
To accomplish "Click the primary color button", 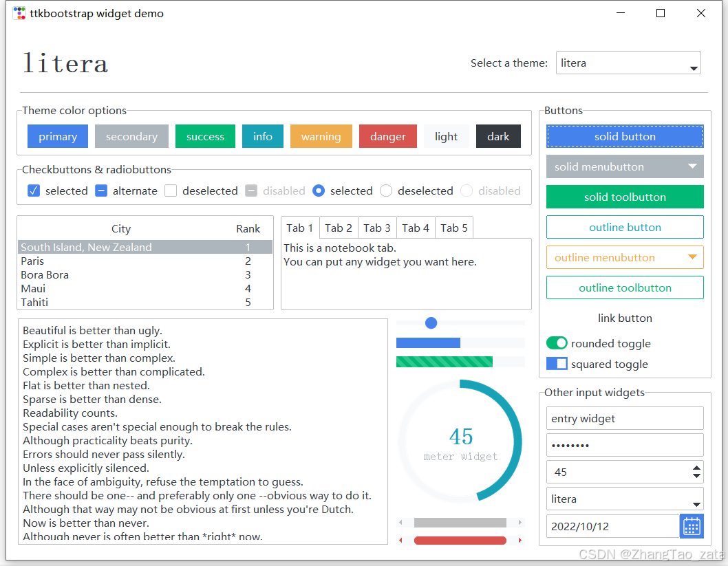I will 58,136.
